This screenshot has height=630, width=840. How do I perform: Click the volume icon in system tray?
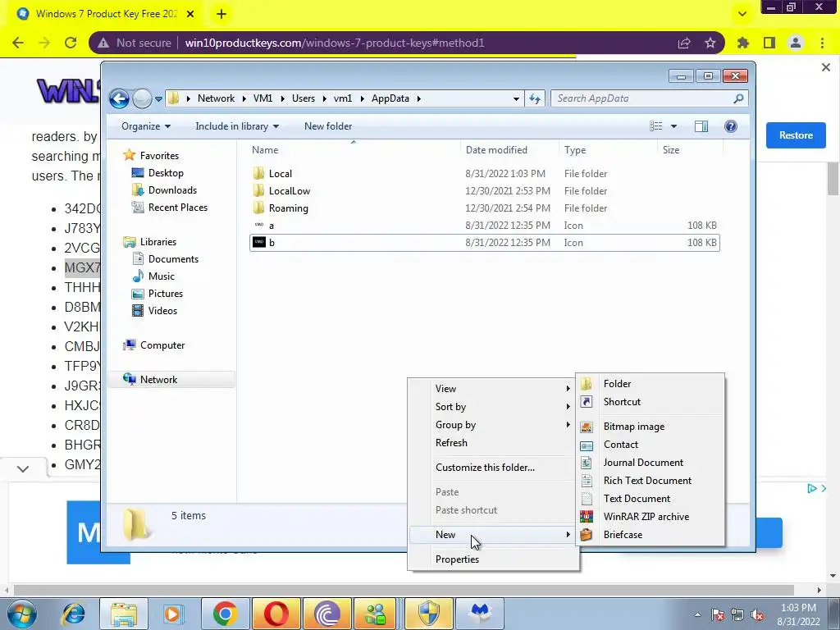click(757, 615)
